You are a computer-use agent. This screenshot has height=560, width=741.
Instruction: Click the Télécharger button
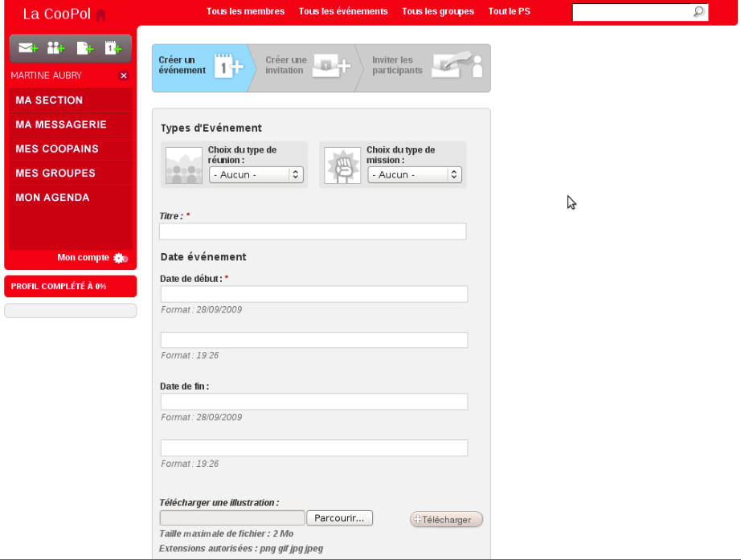coord(446,519)
